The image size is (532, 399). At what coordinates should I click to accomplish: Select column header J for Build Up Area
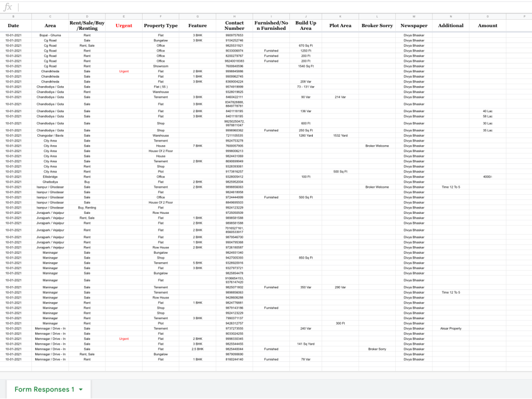tap(306, 15)
